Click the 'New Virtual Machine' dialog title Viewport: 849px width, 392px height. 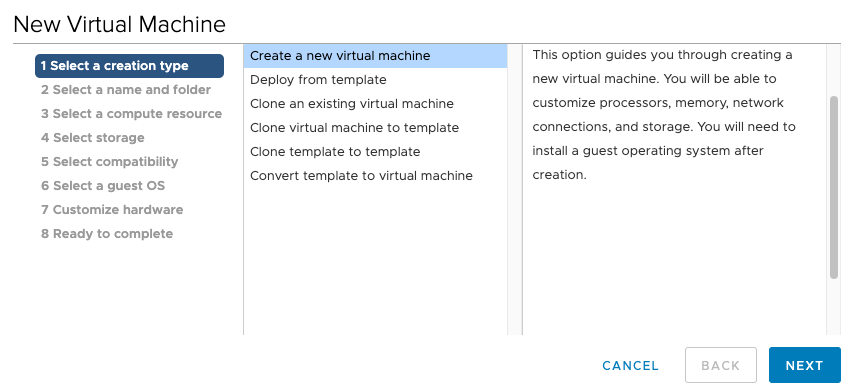click(x=119, y=24)
